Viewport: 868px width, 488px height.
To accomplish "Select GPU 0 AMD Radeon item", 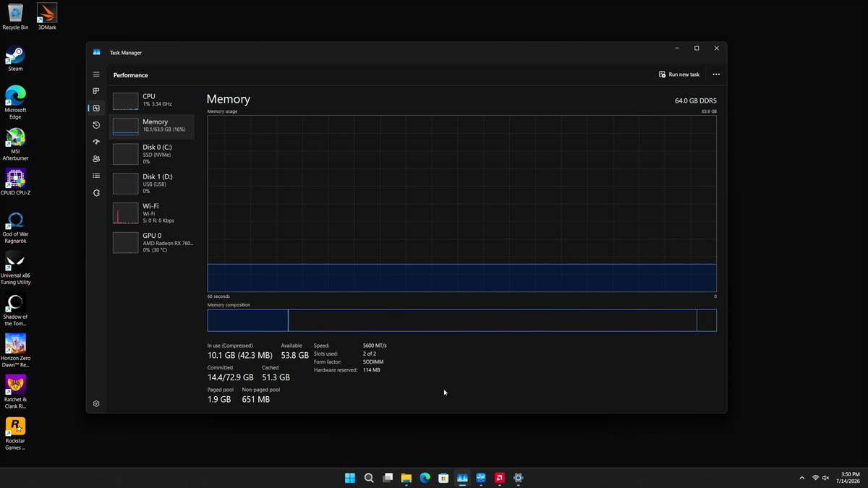I will click(x=152, y=242).
